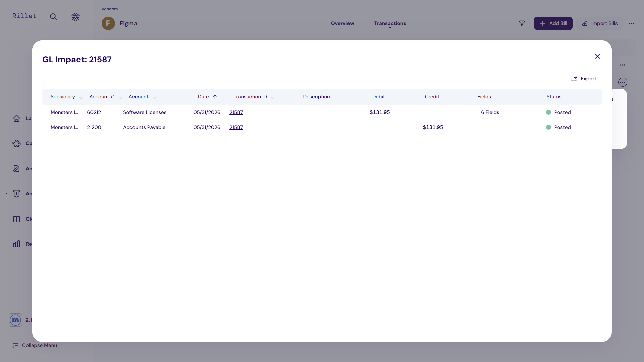644x362 pixels.
Task: Sort by Transaction ID column arrow
Action: click(273, 97)
